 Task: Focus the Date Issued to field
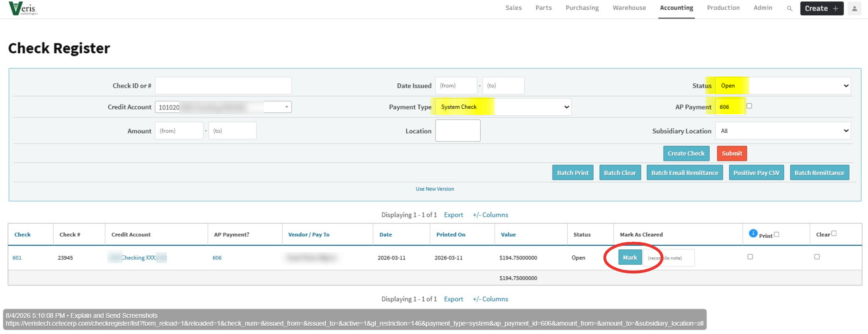pyautogui.click(x=503, y=86)
